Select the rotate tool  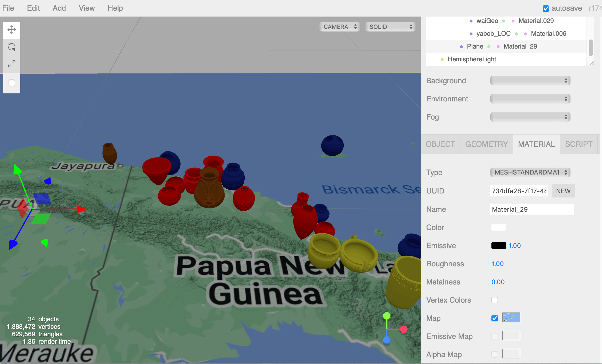12,47
